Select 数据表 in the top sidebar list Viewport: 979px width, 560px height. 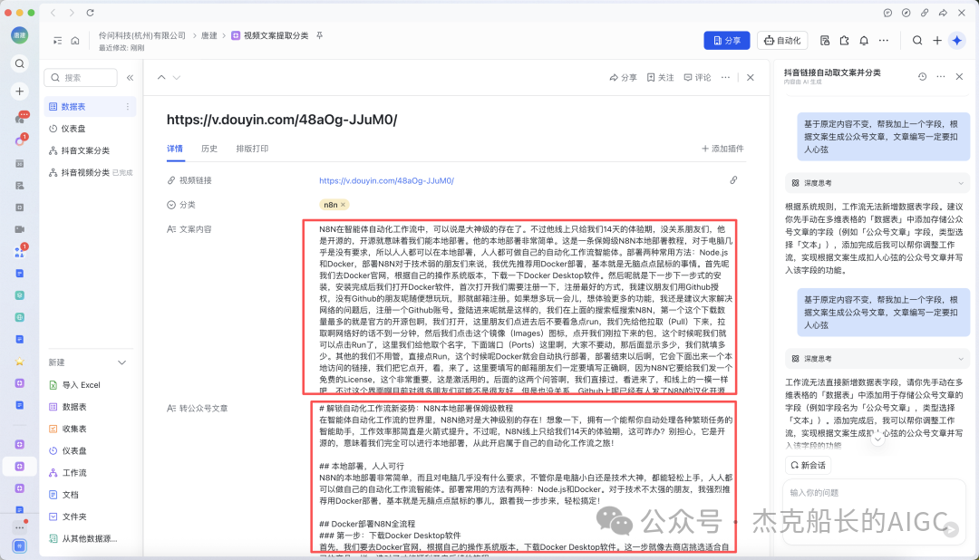tap(91, 107)
